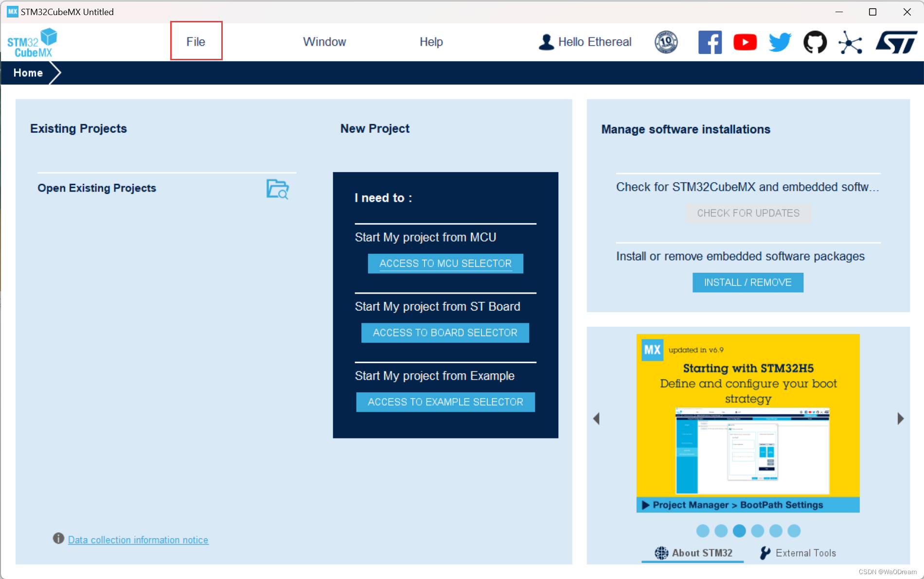
Task: Open the File menu
Action: pos(196,42)
